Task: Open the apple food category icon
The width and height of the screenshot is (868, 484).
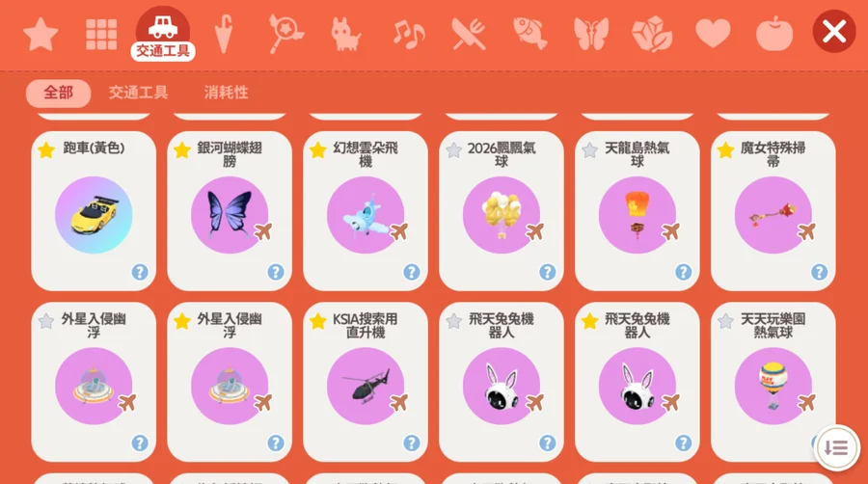Action: click(774, 34)
